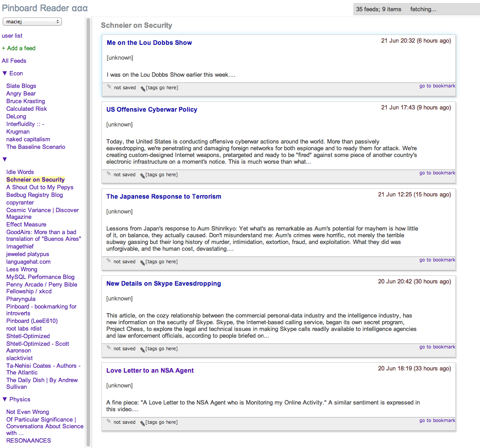
Task: Click the pin icon on 'US Offensive Cyberwar Policy'
Action: click(109, 174)
